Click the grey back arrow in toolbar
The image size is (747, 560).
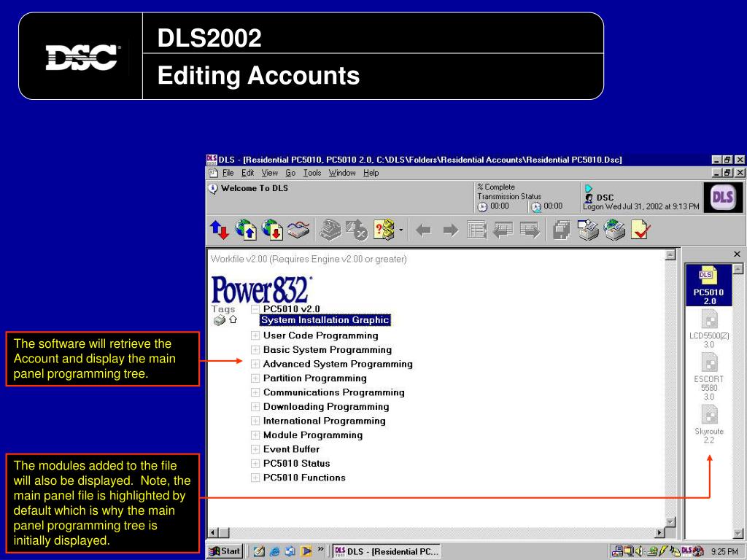point(424,231)
